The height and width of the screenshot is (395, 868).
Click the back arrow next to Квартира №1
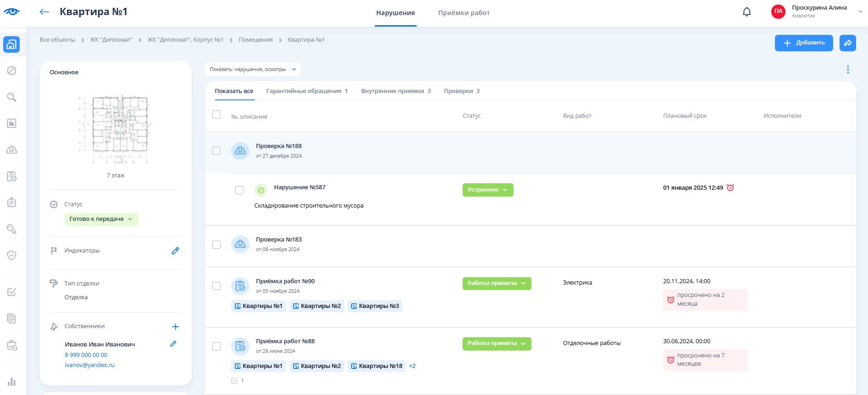pyautogui.click(x=44, y=12)
